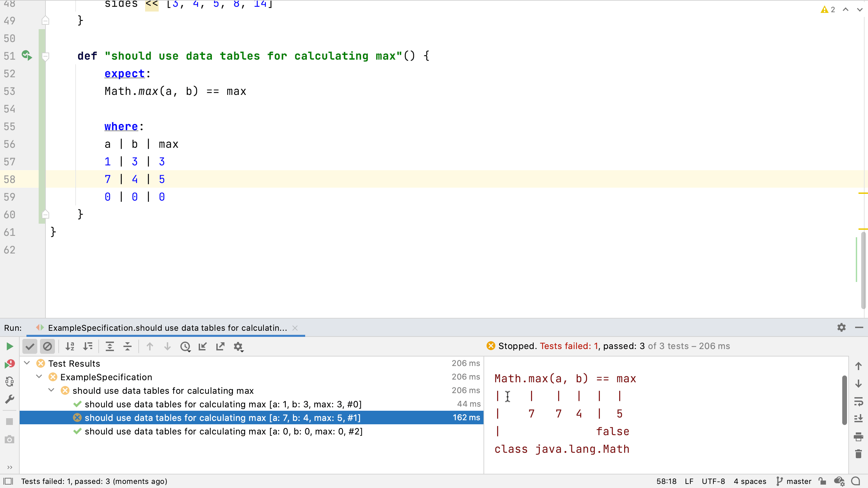This screenshot has height=488, width=868.
Task: Click the Export Test Results icon
Action: (220, 346)
